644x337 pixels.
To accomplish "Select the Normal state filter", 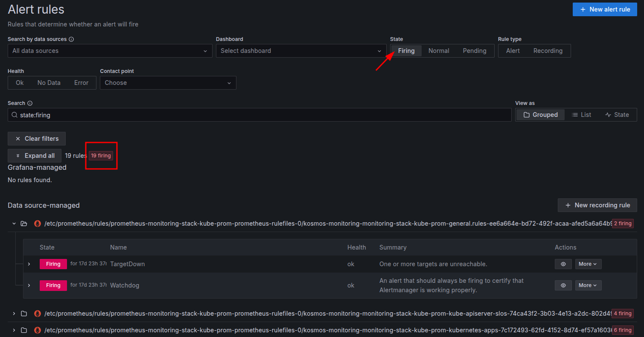I will click(x=438, y=51).
